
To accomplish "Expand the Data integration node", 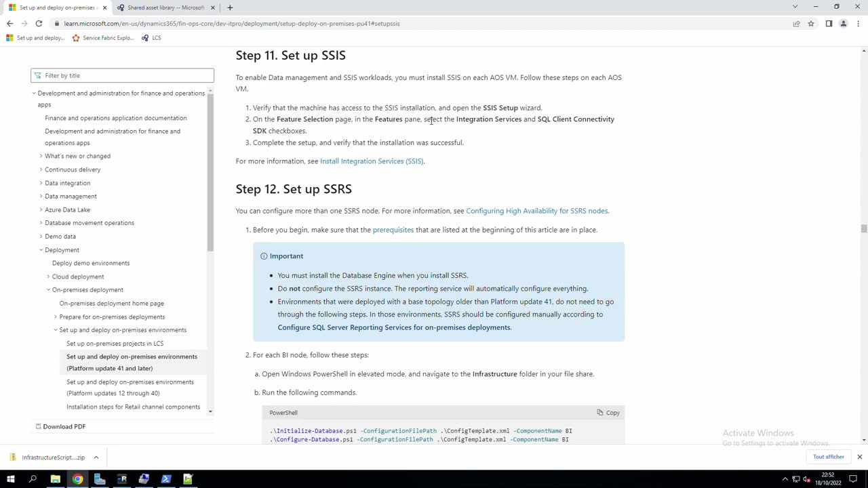I will pos(41,183).
